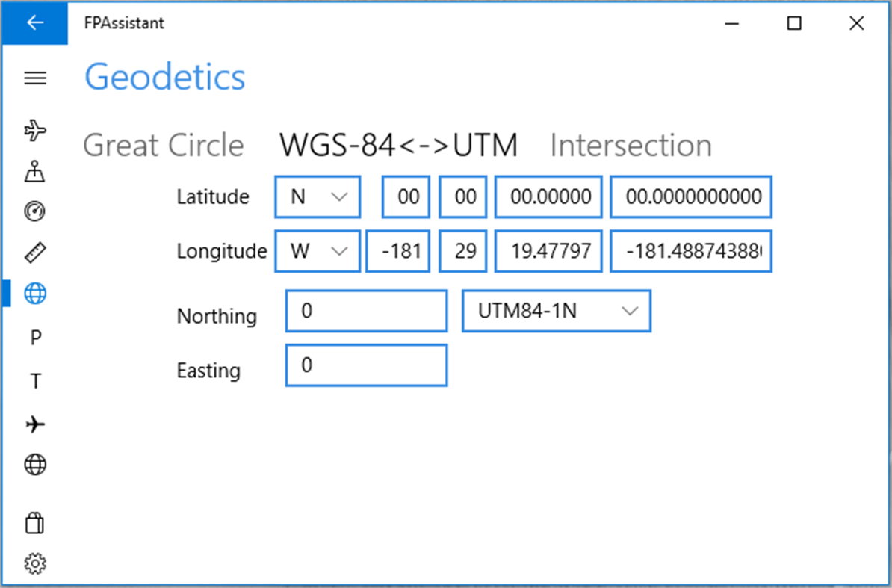Select the WGS-84<->UTM tab
This screenshot has height=588, width=892.
pyautogui.click(x=398, y=145)
